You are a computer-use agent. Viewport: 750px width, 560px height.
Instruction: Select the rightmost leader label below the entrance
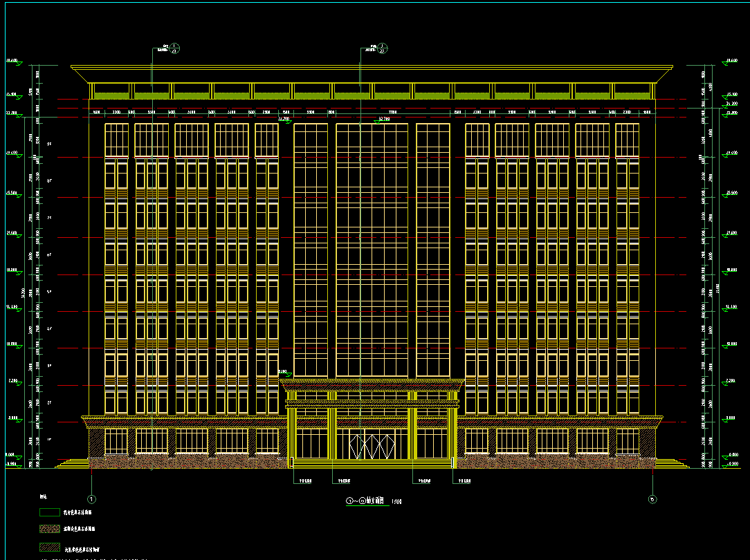461,481
